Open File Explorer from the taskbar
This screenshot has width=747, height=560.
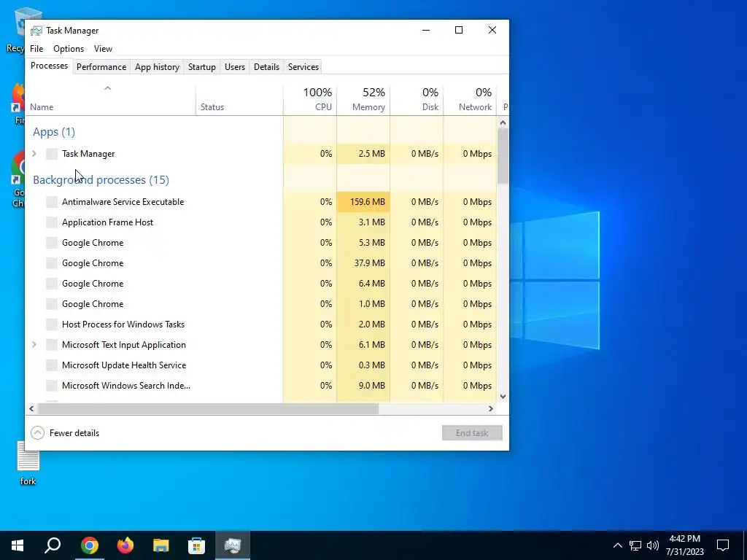point(161,545)
